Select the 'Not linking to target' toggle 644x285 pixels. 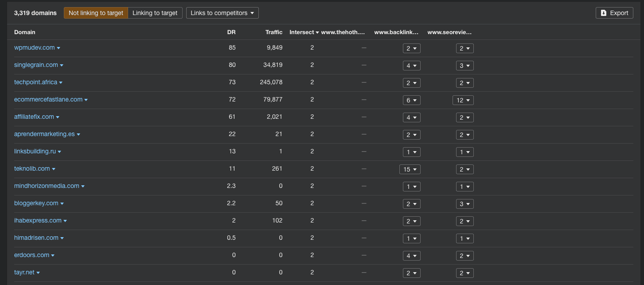pyautogui.click(x=96, y=13)
